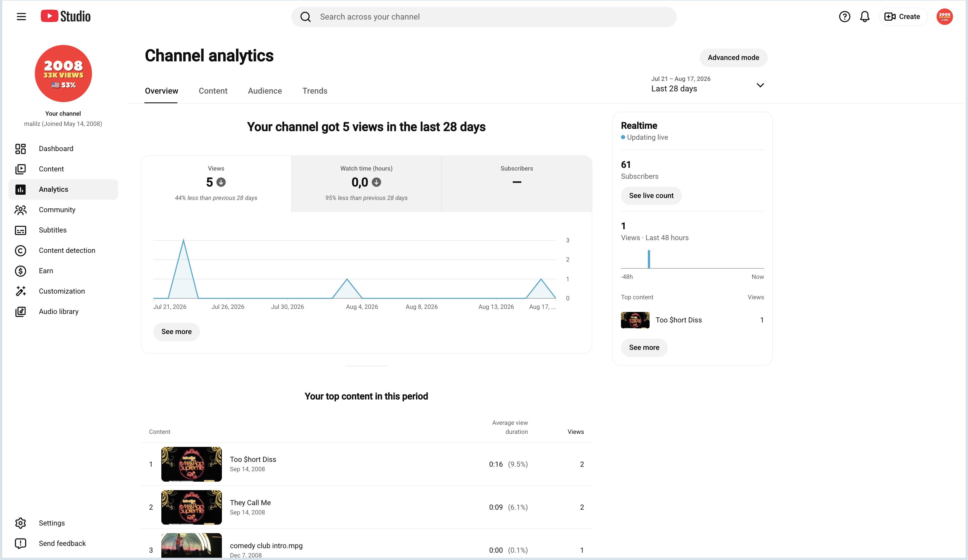This screenshot has height=560, width=968.
Task: Click the Earn dollar icon
Action: click(x=20, y=271)
